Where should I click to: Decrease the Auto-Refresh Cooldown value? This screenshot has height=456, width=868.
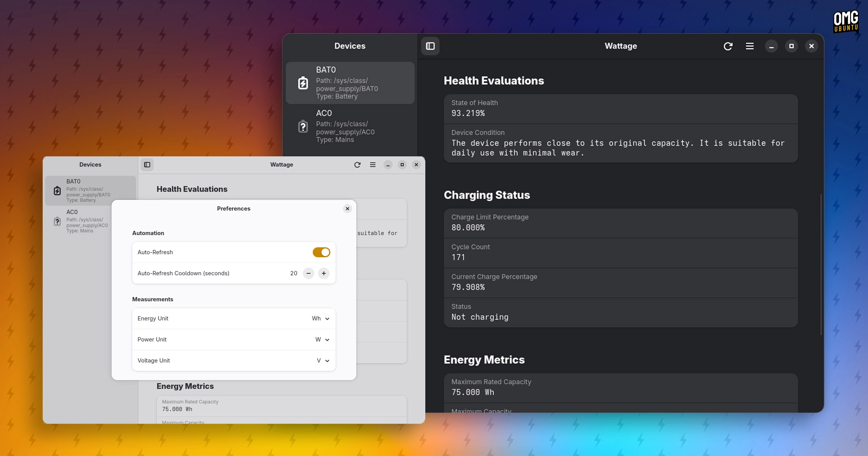308,273
